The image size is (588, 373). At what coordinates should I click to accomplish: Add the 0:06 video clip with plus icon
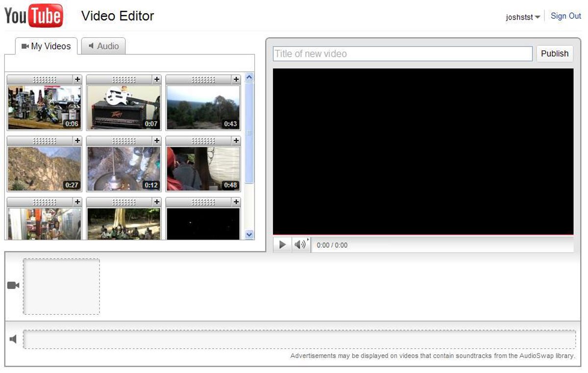[x=77, y=79]
